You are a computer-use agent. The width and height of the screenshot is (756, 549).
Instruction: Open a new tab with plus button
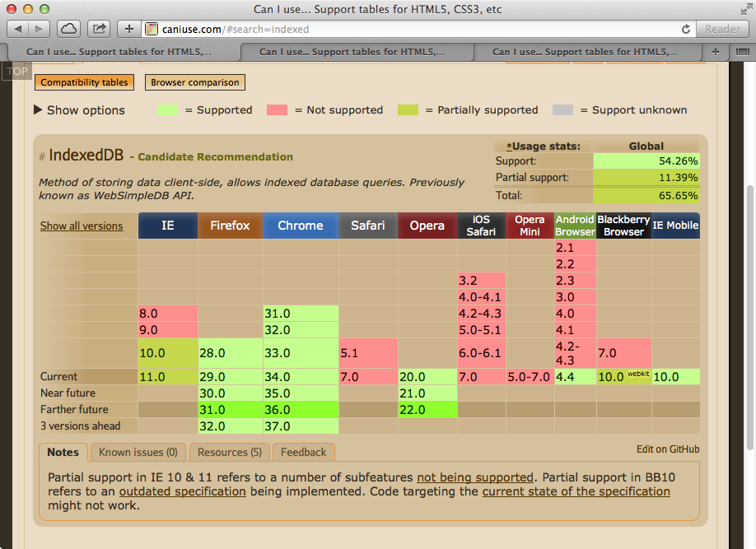pyautogui.click(x=716, y=52)
